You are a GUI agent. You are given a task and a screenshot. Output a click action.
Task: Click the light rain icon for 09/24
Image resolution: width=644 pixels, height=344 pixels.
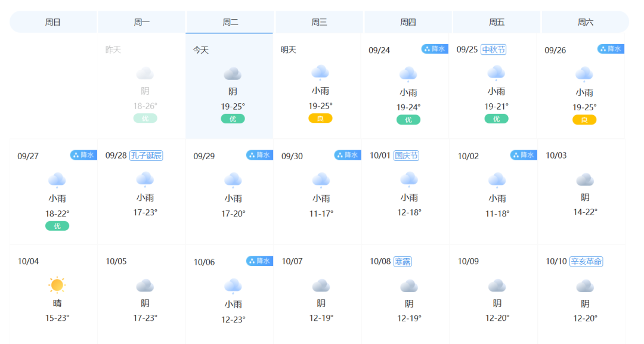coord(408,75)
